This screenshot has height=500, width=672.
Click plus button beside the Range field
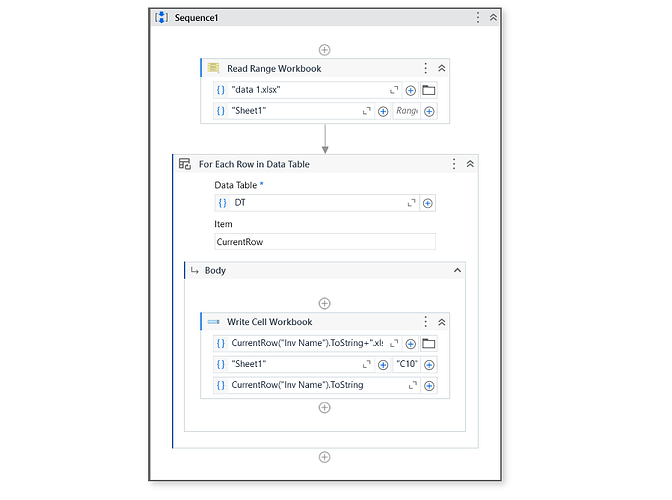(429, 111)
